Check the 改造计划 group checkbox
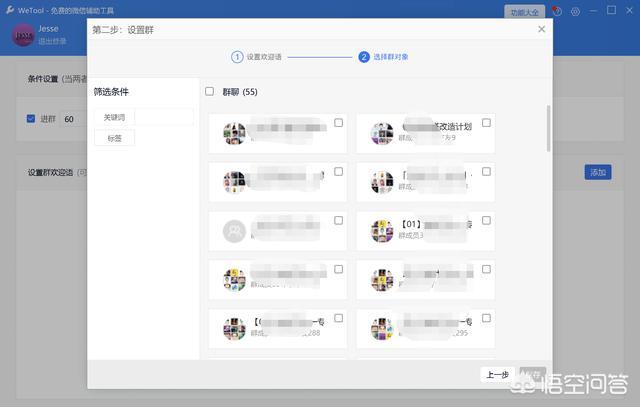Screen dimensions: 640x407 486,123
